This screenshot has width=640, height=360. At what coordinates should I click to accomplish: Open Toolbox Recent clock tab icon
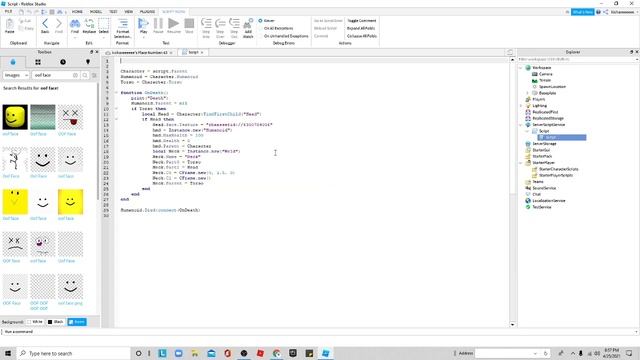click(x=63, y=62)
